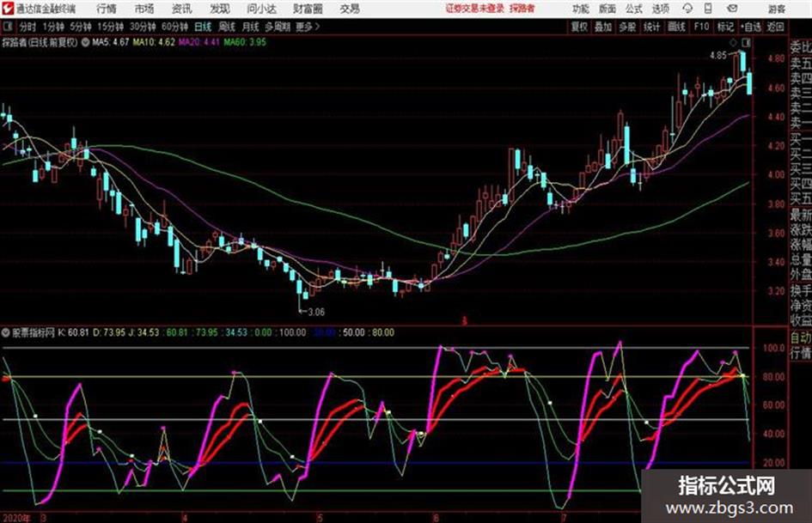Switch to the 15分钟 period tab
This screenshot has width=812, height=523.
pos(111,27)
